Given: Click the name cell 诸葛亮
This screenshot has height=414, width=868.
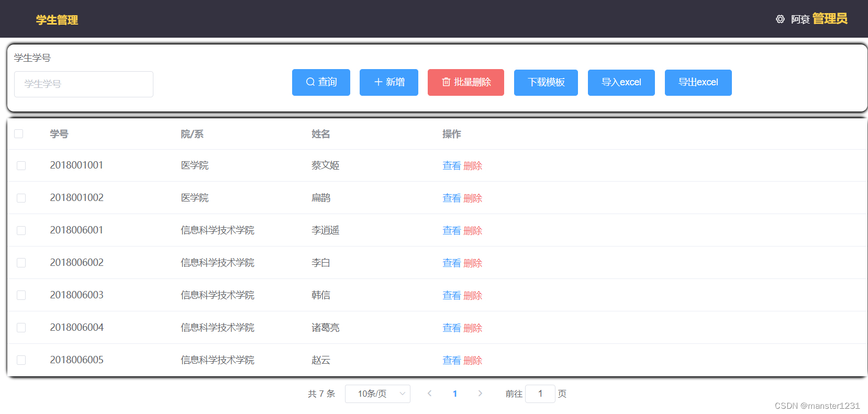Looking at the screenshot, I should click(x=326, y=328).
